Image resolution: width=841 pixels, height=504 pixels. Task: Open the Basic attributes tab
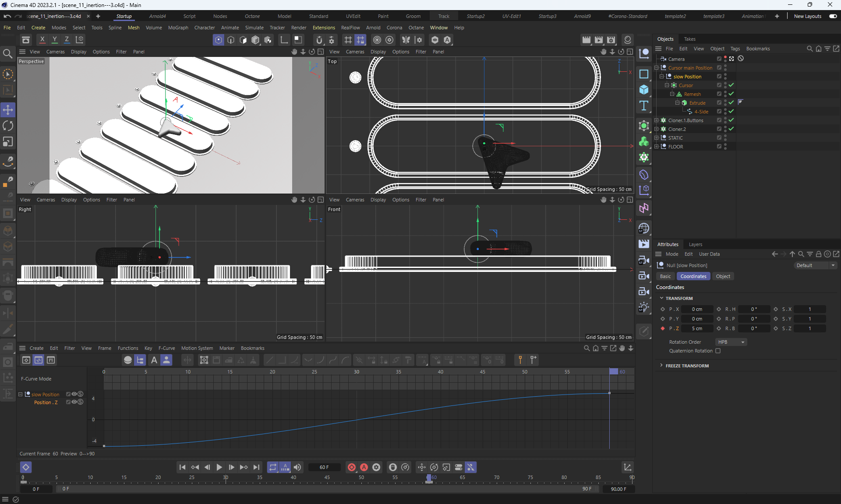[665, 276]
